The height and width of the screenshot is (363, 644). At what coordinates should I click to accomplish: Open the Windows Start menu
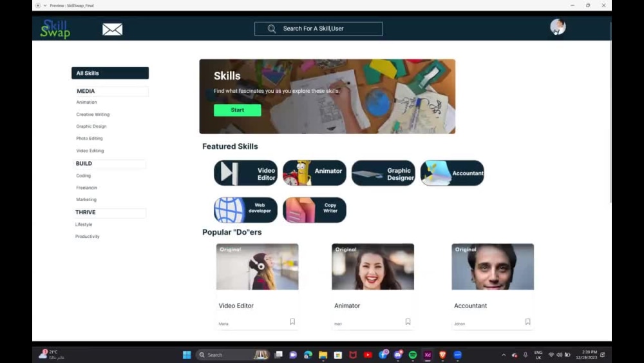pyautogui.click(x=187, y=355)
